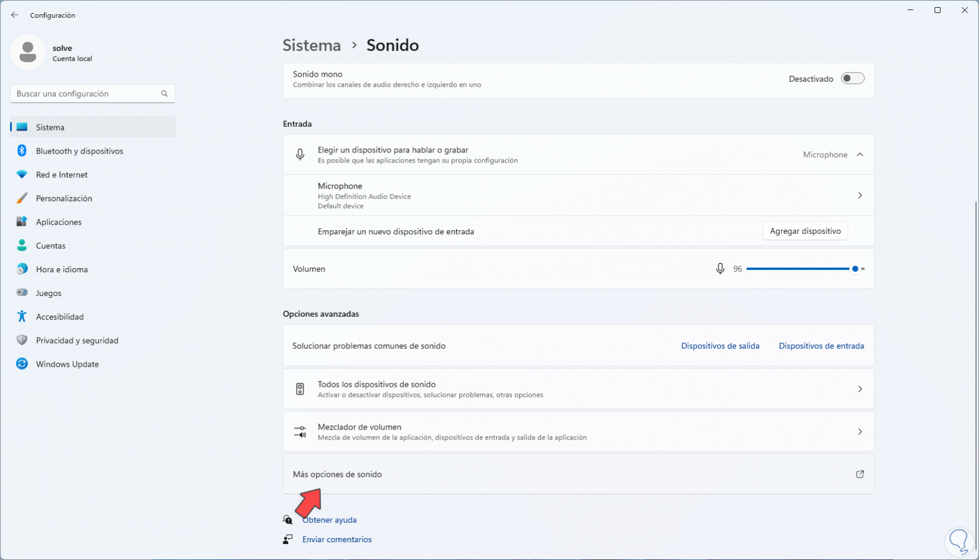
Task: Click the input volume slider handle
Action: tap(855, 269)
